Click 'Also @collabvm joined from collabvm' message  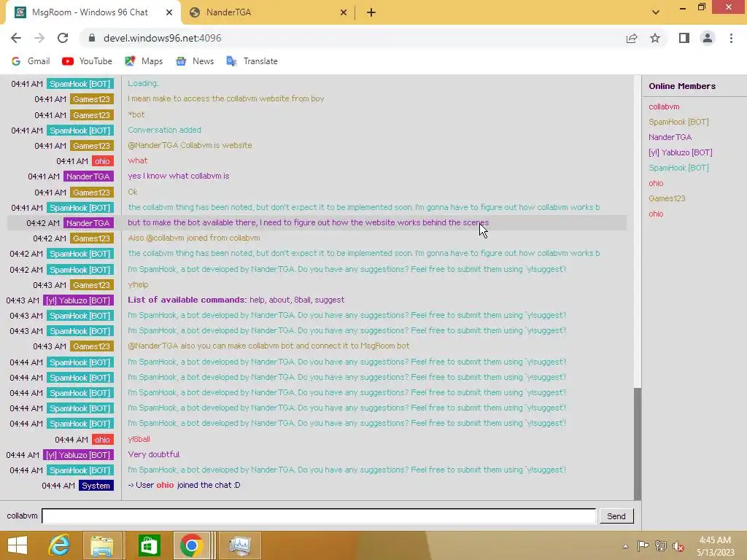point(194,238)
